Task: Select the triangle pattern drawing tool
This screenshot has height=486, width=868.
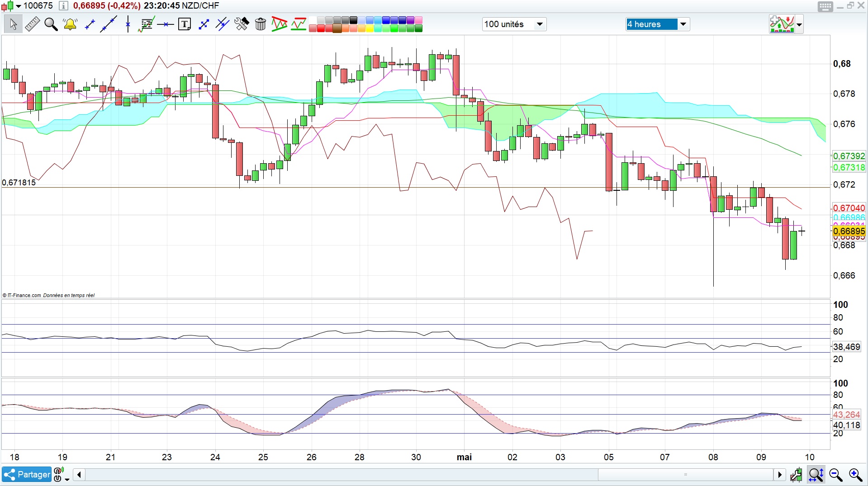Action: tap(280, 24)
